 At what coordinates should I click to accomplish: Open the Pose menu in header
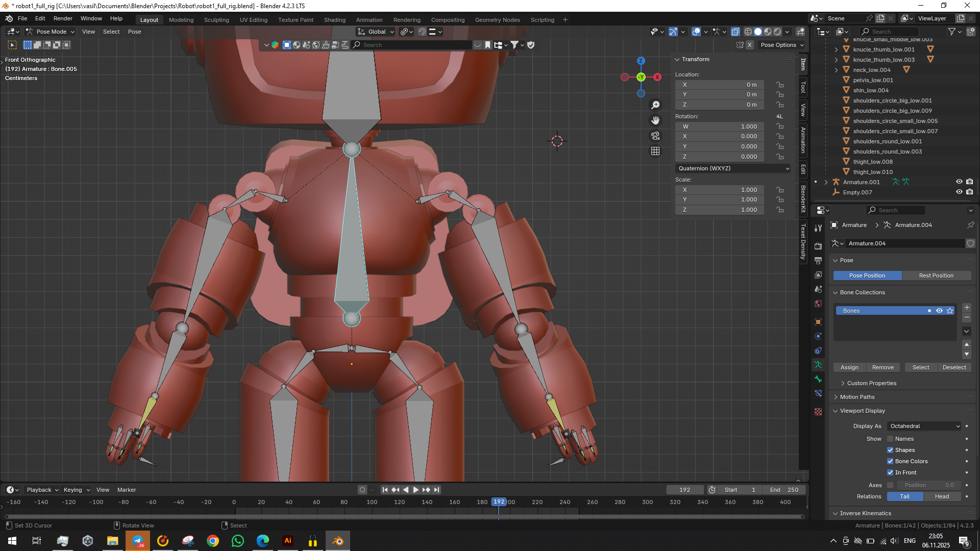pyautogui.click(x=134, y=32)
